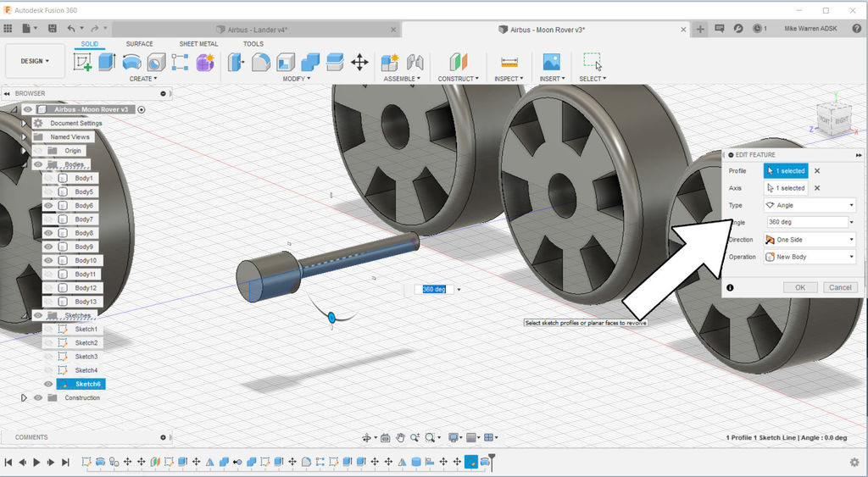Clear the Axis selection with X

[x=817, y=188]
